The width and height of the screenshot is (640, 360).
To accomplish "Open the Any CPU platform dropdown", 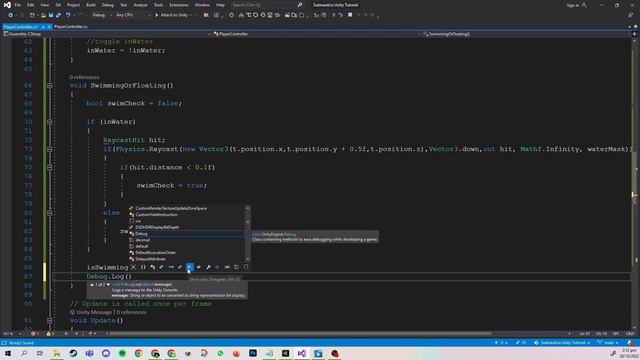I will 133,15.
